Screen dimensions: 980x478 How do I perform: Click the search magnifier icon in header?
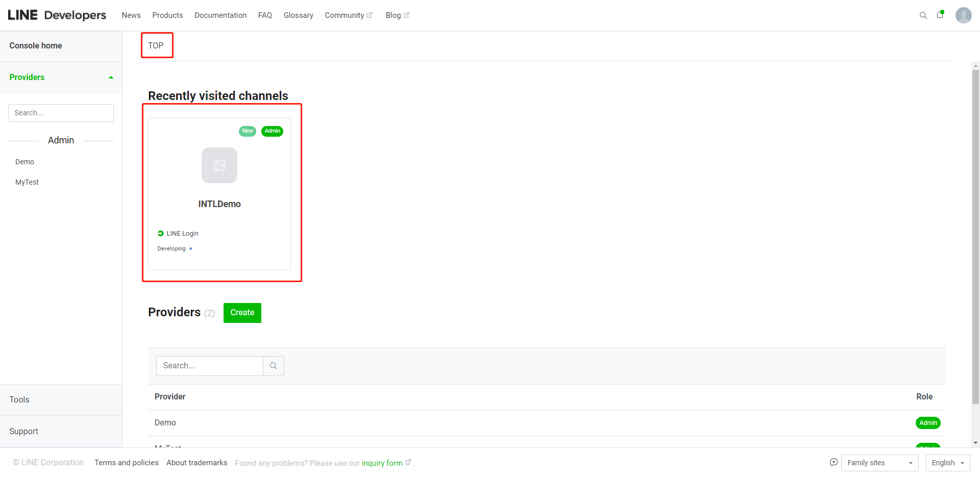point(923,15)
